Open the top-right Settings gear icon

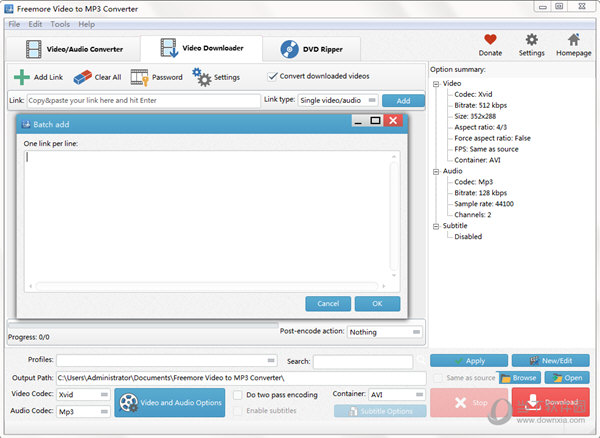(532, 39)
